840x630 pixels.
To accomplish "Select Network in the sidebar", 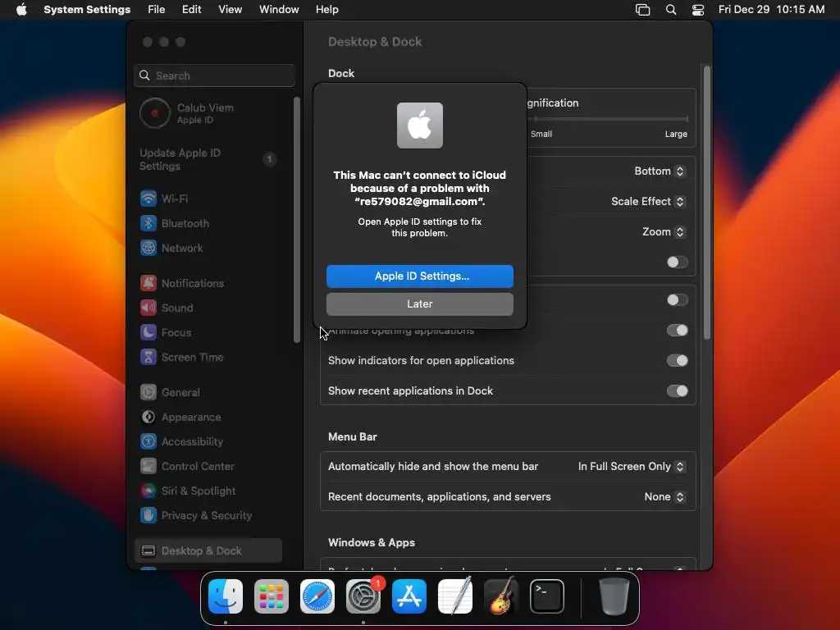I will click(x=209, y=248).
